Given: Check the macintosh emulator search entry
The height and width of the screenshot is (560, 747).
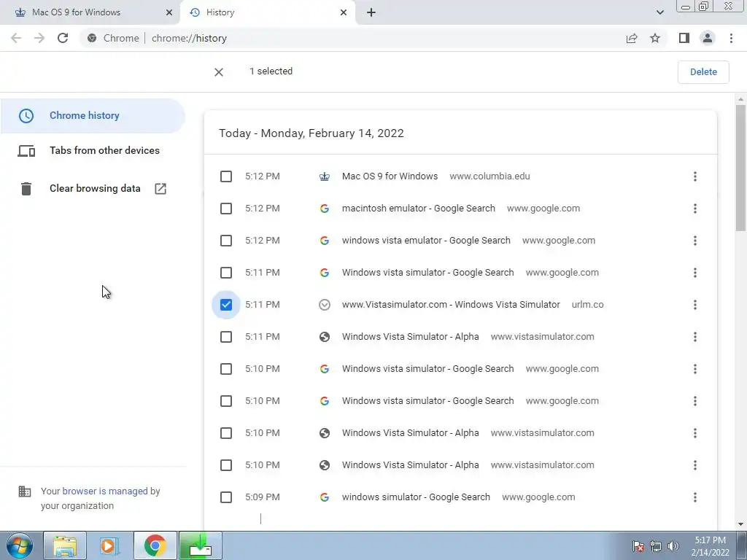Looking at the screenshot, I should pyautogui.click(x=226, y=209).
